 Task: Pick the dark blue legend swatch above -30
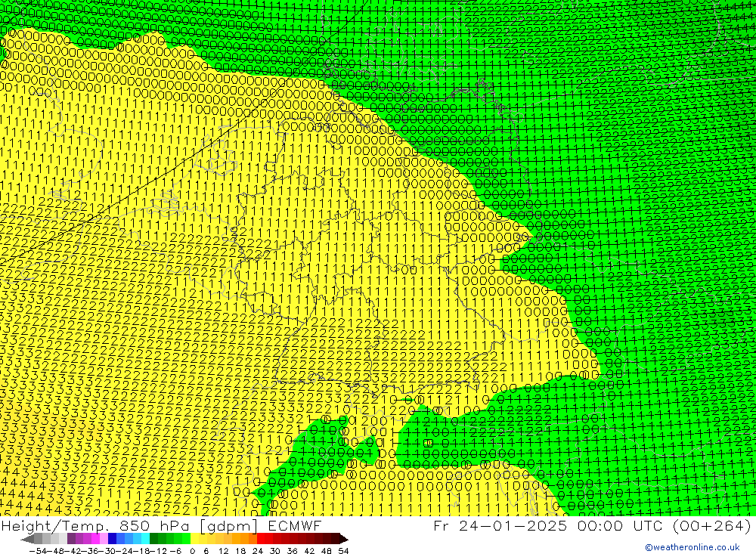tap(112, 539)
